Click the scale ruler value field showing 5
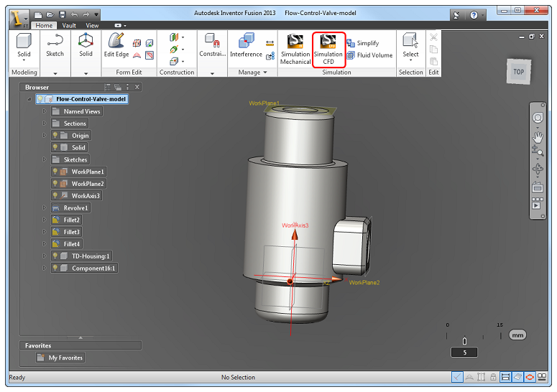This screenshot has height=392, width=557. tap(464, 353)
